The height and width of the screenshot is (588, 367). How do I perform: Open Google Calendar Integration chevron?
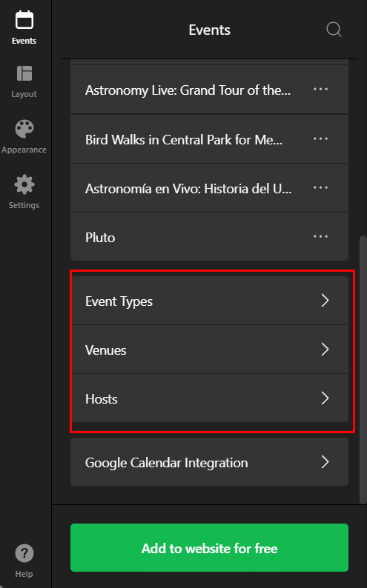coord(325,461)
